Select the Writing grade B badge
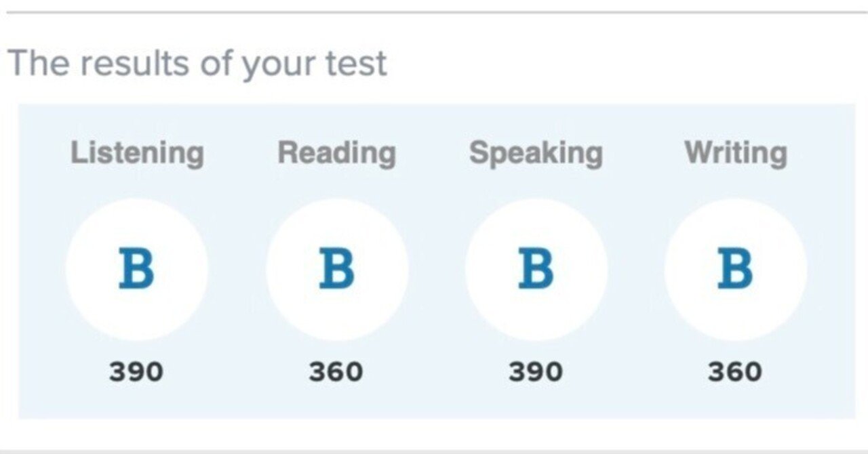Image resolution: width=868 pixels, height=454 pixels. (736, 269)
